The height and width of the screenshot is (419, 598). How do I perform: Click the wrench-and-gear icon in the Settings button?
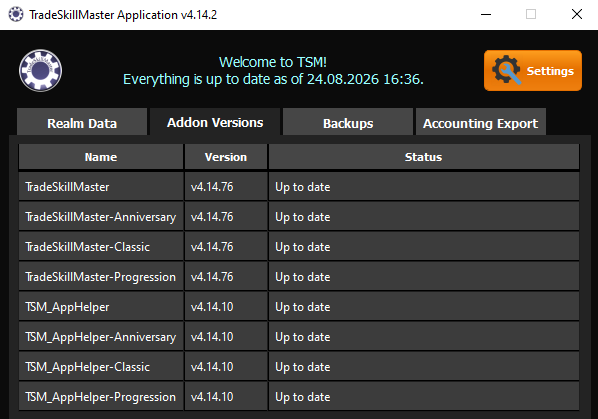506,70
